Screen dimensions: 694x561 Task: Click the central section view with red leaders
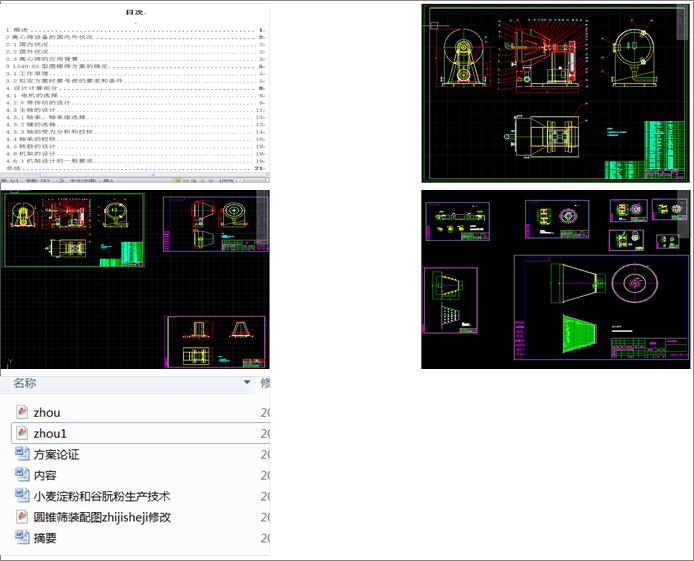pyautogui.click(x=542, y=55)
